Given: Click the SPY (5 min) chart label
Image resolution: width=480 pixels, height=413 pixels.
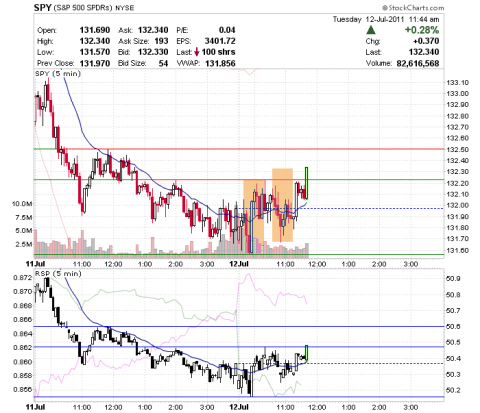Looking at the screenshot, I should (x=58, y=73).
